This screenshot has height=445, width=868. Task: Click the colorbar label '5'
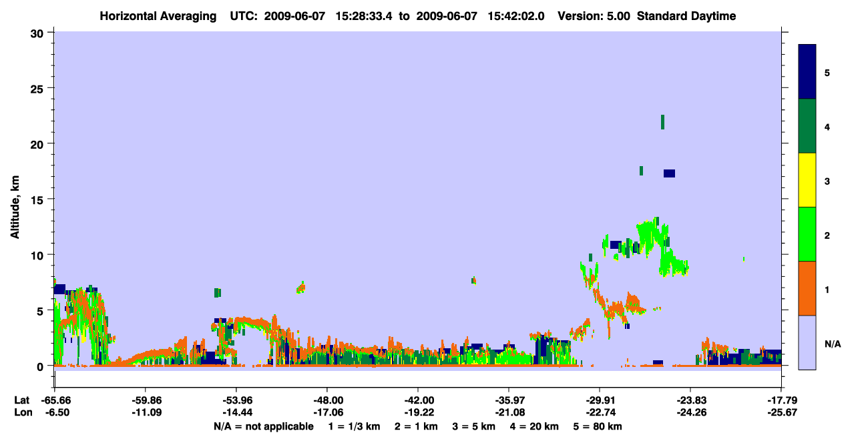pos(827,72)
